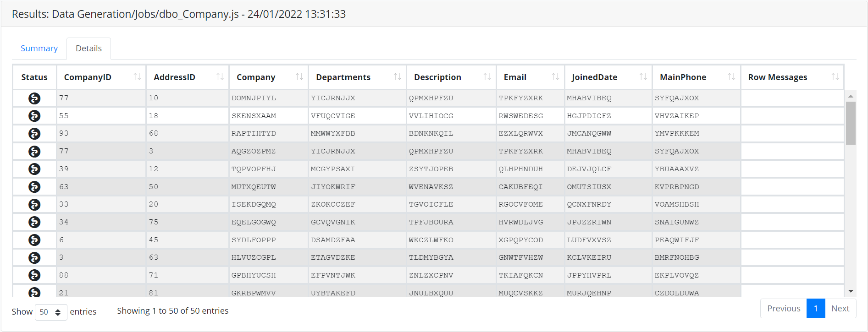Click the Previous pagination button
Screen dimensions: 868x332
tap(784, 308)
